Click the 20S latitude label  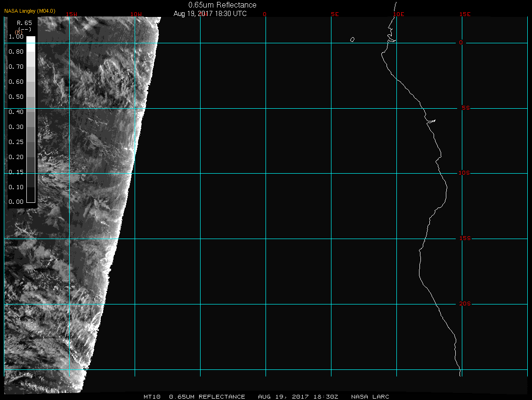pyautogui.click(x=465, y=304)
